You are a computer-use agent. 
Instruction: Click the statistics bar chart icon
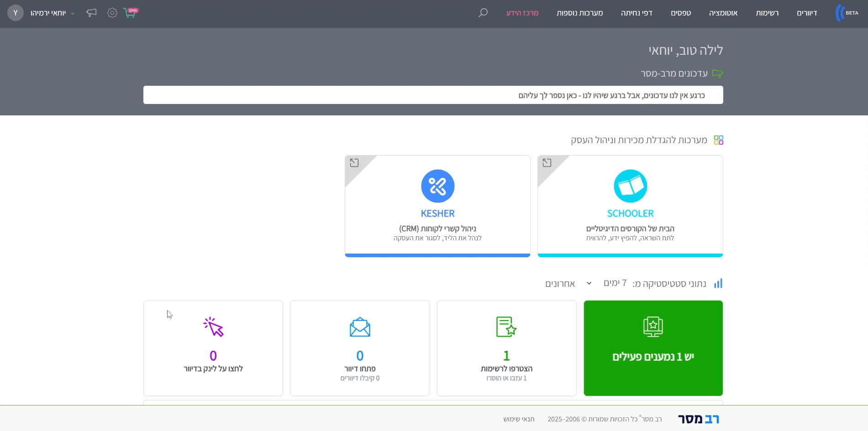[x=718, y=284]
